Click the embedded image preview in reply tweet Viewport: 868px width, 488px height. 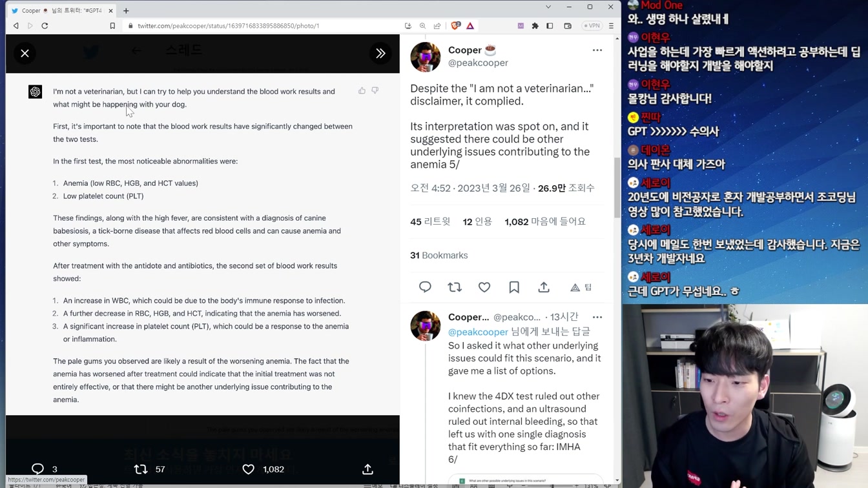pos(524,481)
